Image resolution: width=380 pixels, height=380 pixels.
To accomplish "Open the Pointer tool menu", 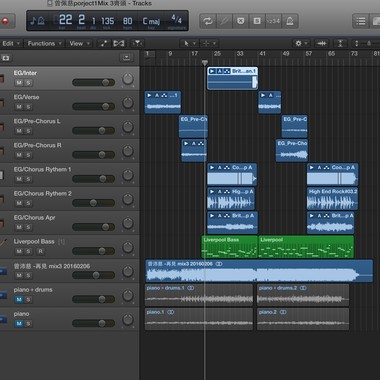I will pyautogui.click(x=189, y=43).
